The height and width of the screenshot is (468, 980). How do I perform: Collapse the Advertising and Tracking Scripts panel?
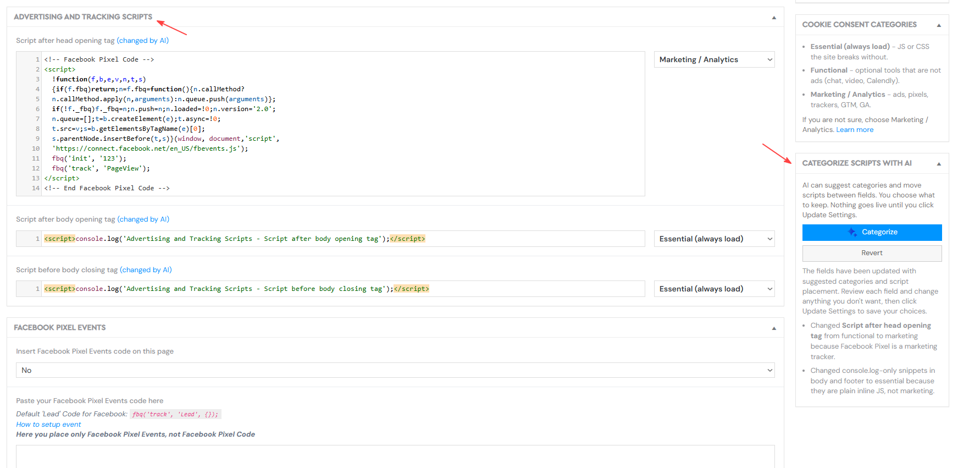774,18
